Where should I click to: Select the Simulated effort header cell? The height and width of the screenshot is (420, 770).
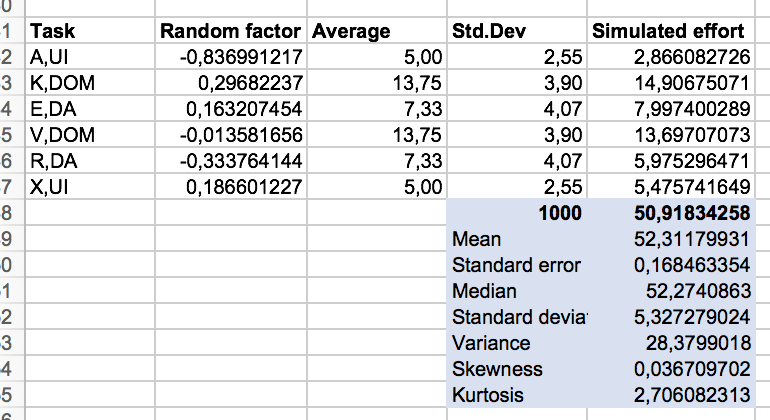[671, 31]
